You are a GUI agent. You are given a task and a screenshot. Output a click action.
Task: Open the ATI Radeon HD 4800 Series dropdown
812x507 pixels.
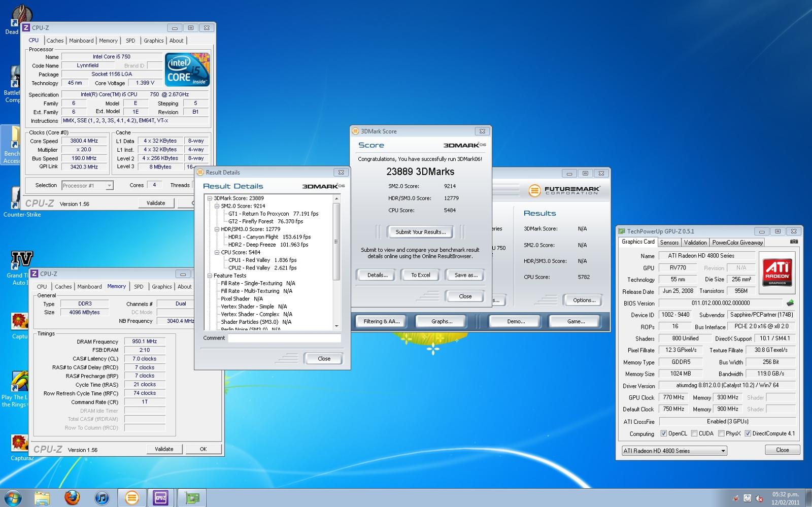point(674,451)
